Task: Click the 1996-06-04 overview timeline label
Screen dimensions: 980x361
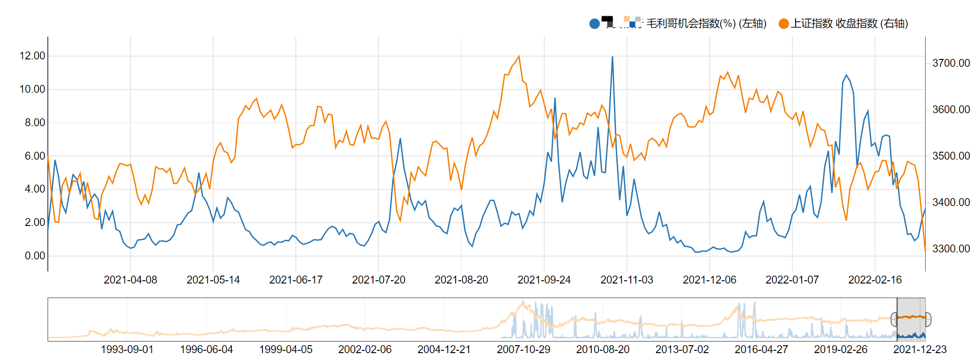Action: click(206, 349)
